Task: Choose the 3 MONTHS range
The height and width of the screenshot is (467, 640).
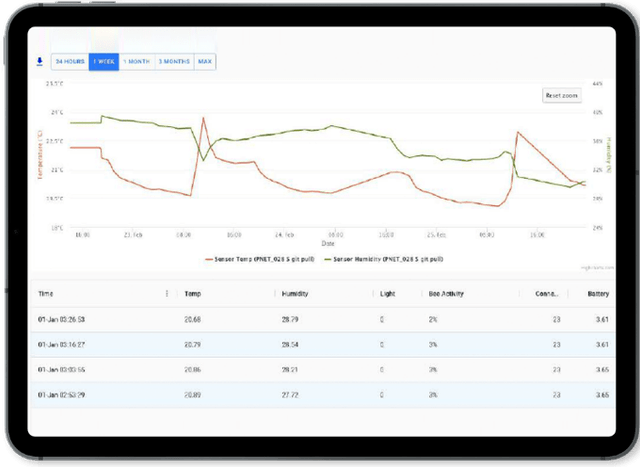Action: pos(174,62)
